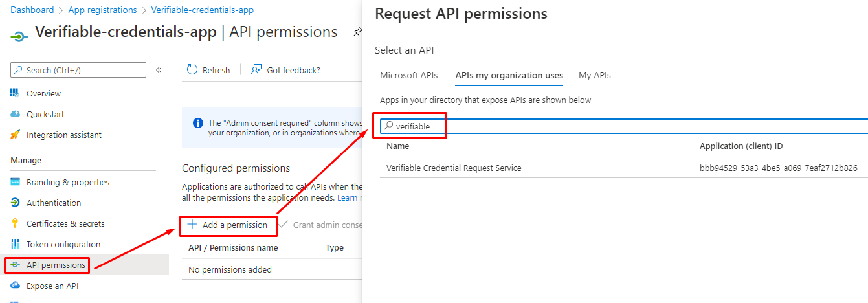
Task: Click the Integration assistant rocket icon
Action: (16, 135)
